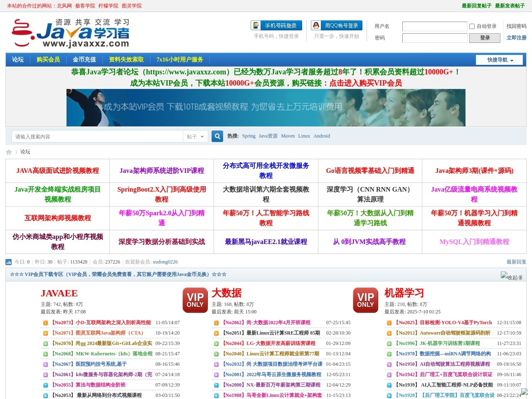Click rank icon beside No1939 thread

pyautogui.click(x=389, y=385)
